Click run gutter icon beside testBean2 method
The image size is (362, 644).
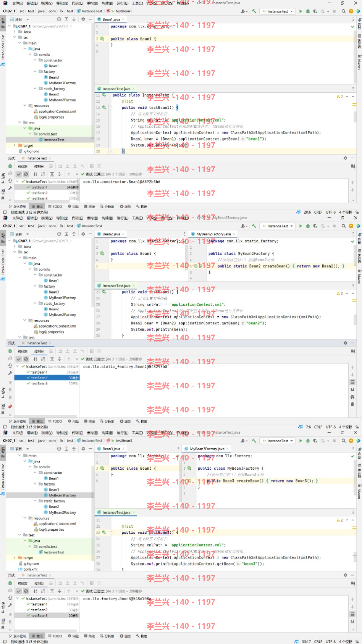pos(104,292)
